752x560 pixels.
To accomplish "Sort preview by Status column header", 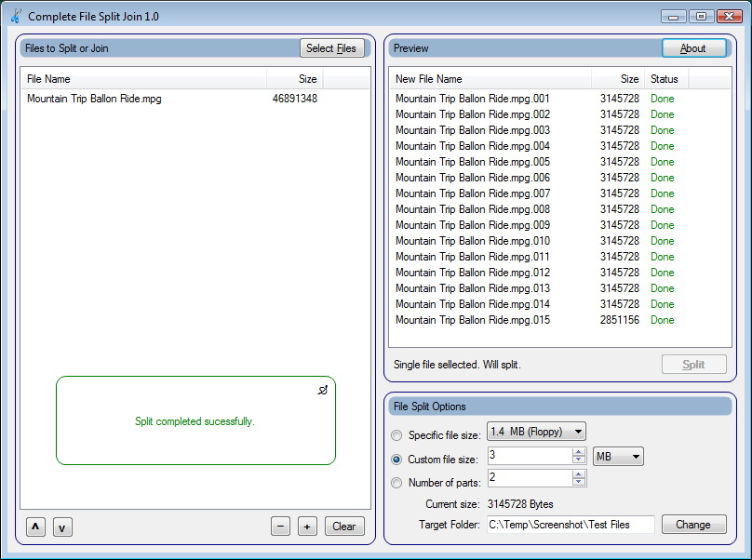I will pos(666,79).
